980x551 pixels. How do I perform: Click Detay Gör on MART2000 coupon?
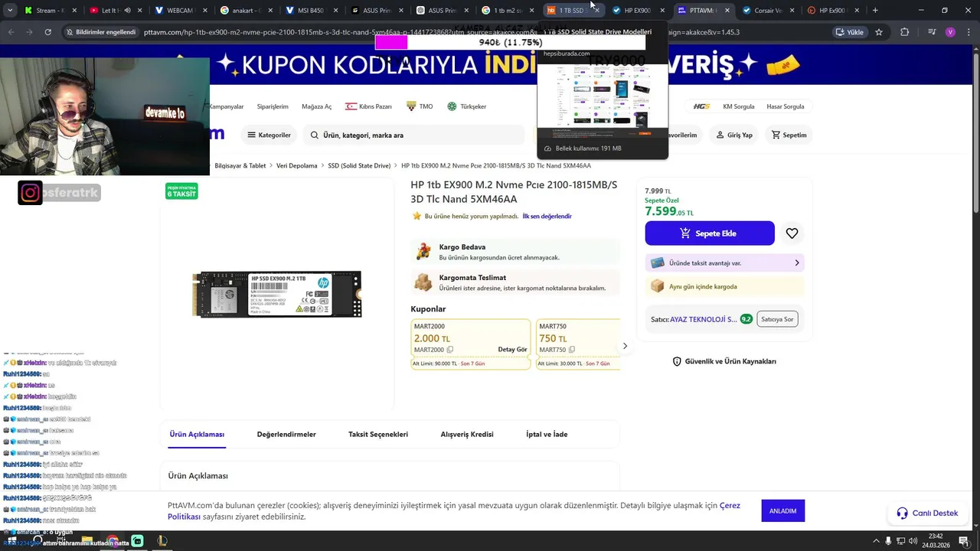pos(512,350)
